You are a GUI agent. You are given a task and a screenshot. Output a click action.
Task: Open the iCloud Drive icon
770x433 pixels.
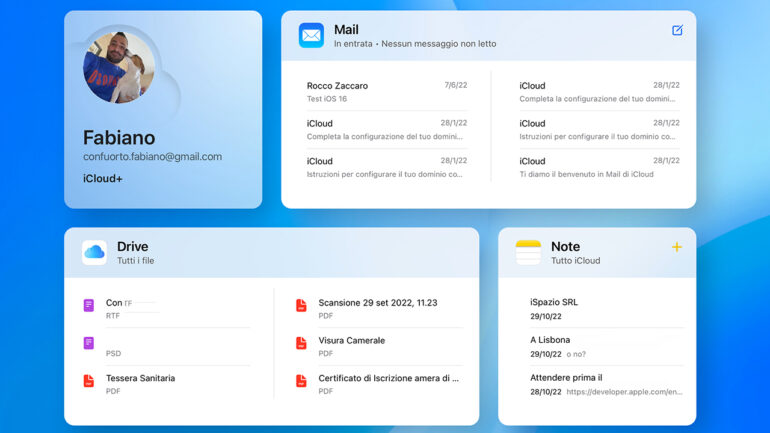(95, 252)
